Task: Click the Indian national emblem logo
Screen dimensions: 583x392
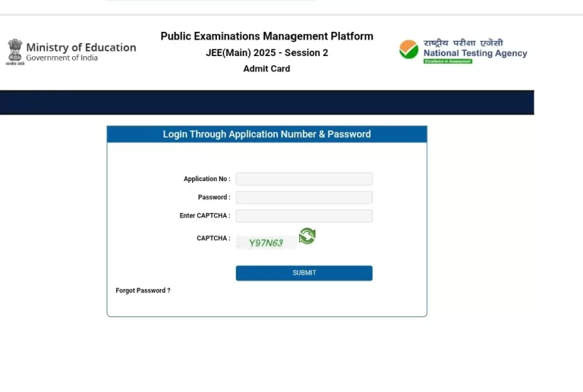Action: 15,51
